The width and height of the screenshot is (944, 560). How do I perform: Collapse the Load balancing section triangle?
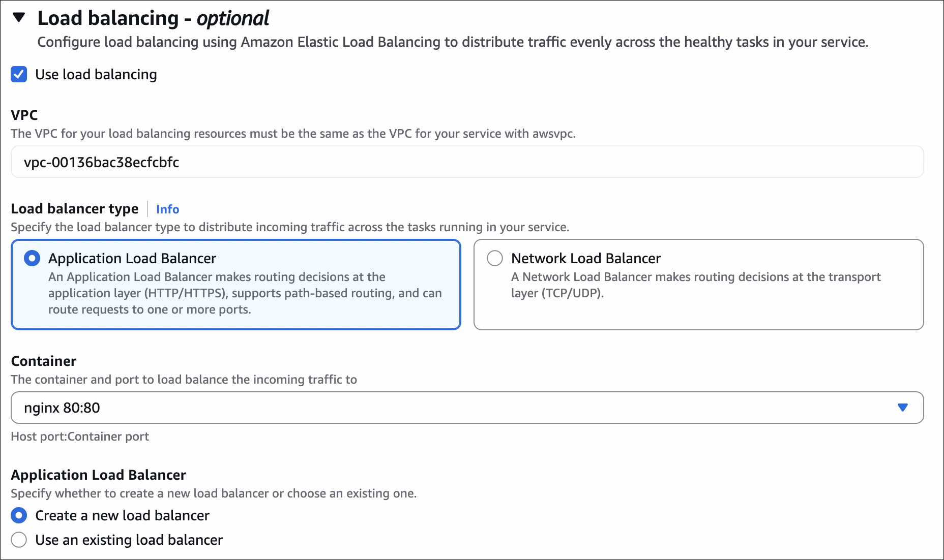click(19, 18)
